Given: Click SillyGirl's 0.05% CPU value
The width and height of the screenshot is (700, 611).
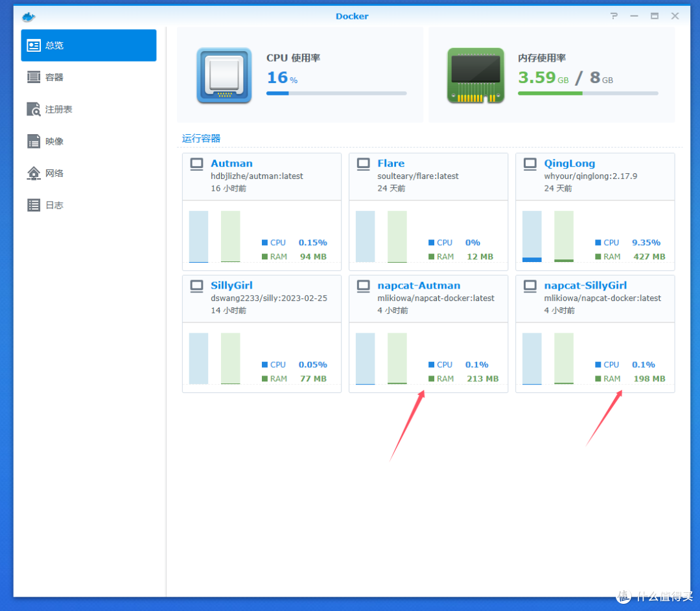Looking at the screenshot, I should tap(312, 365).
